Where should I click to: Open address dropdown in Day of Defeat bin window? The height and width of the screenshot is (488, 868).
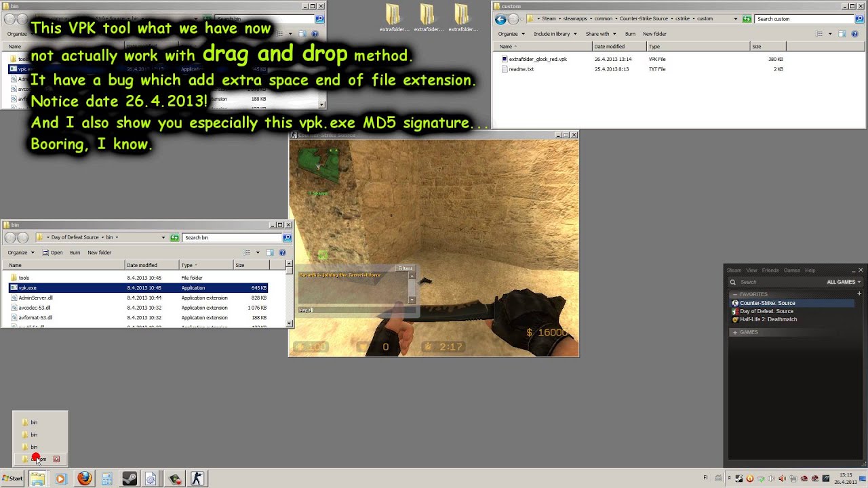(x=163, y=237)
